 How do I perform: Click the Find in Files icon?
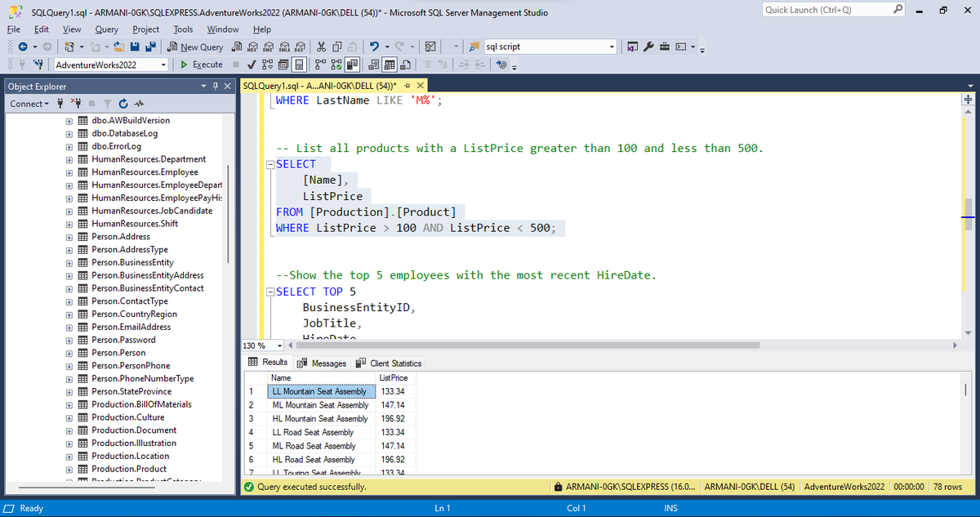(474, 47)
